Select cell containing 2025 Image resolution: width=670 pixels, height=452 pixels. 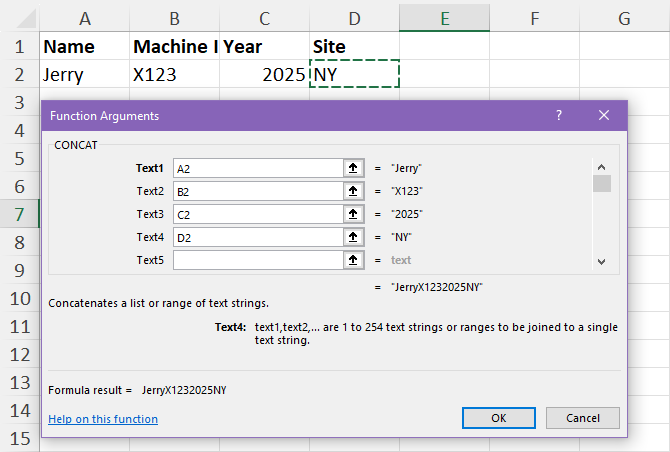point(264,74)
